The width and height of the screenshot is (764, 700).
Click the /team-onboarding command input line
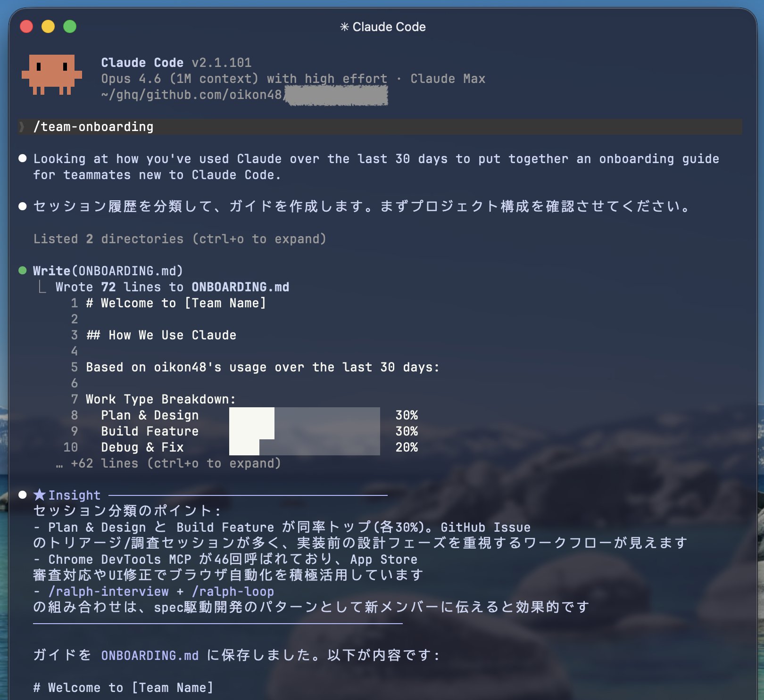tap(380, 127)
